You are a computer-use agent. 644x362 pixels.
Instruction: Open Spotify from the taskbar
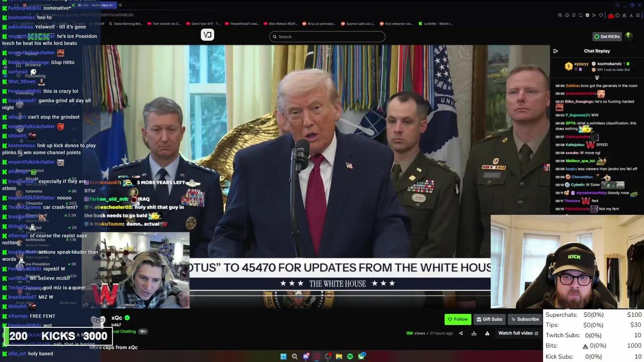coord(350,356)
